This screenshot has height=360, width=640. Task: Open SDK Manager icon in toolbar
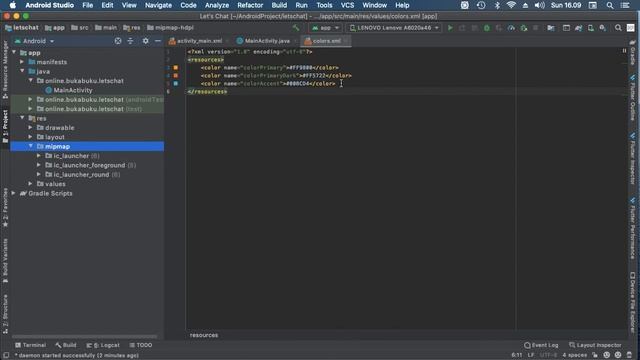click(x=603, y=28)
